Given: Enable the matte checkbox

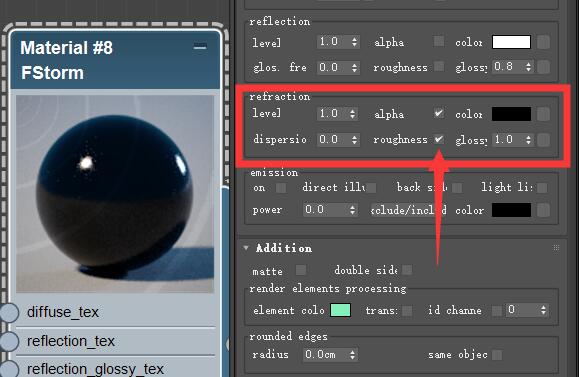Looking at the screenshot, I should [x=301, y=270].
